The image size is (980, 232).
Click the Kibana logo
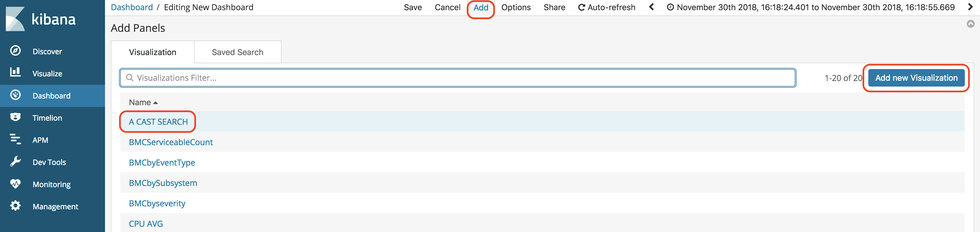click(41, 19)
